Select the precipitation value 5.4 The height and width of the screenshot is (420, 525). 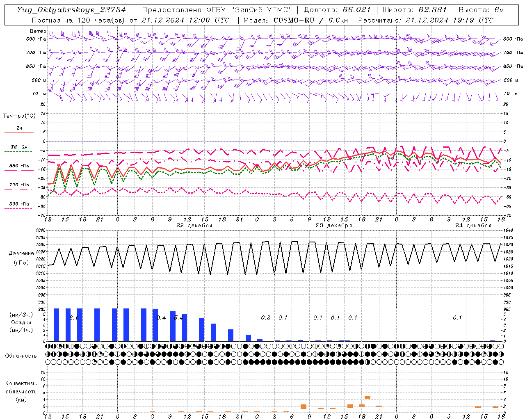point(178,317)
